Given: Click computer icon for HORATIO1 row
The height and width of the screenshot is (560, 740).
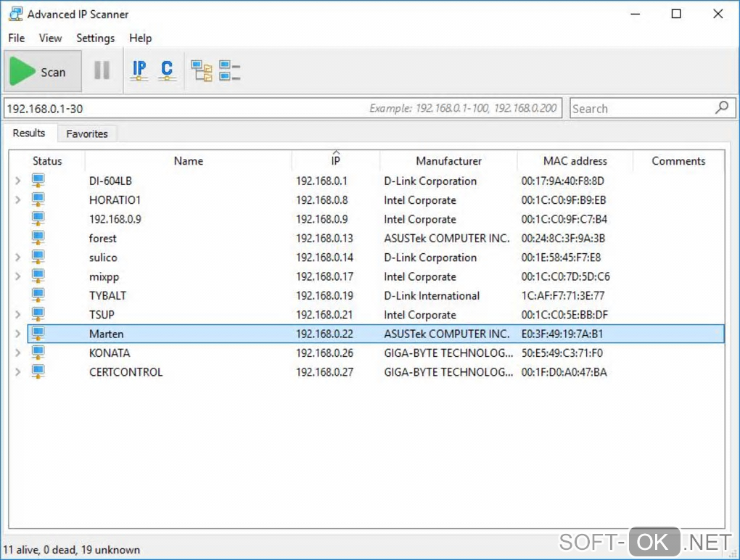Looking at the screenshot, I should 38,199.
